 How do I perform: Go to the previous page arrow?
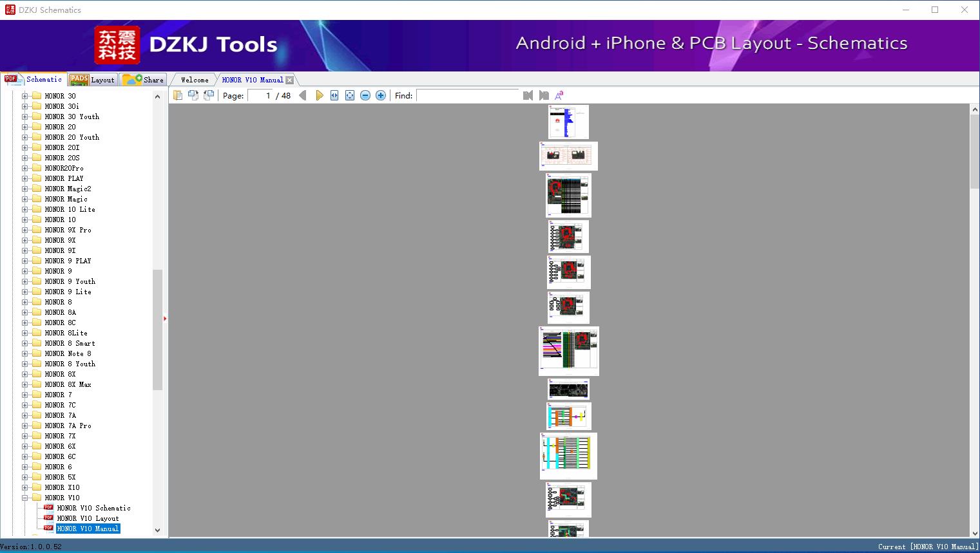[x=303, y=95]
